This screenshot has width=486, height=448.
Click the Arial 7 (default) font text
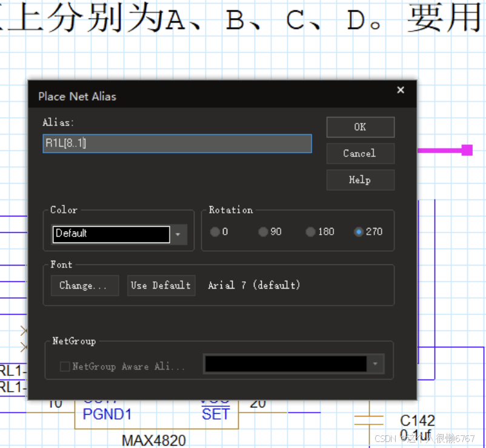pyautogui.click(x=254, y=285)
